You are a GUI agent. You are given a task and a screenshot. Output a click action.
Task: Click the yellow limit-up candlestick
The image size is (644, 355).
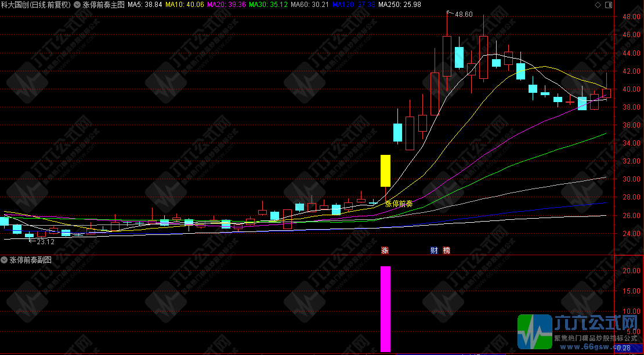pos(385,171)
